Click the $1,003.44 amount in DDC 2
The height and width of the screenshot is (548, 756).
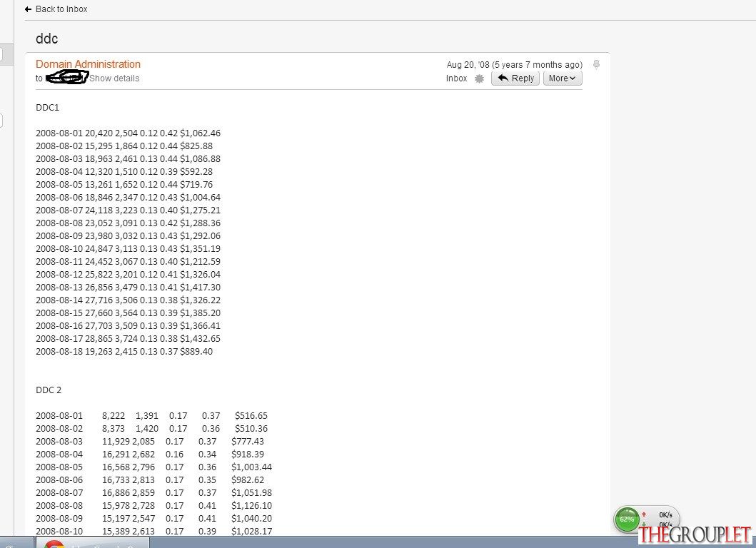[252, 467]
